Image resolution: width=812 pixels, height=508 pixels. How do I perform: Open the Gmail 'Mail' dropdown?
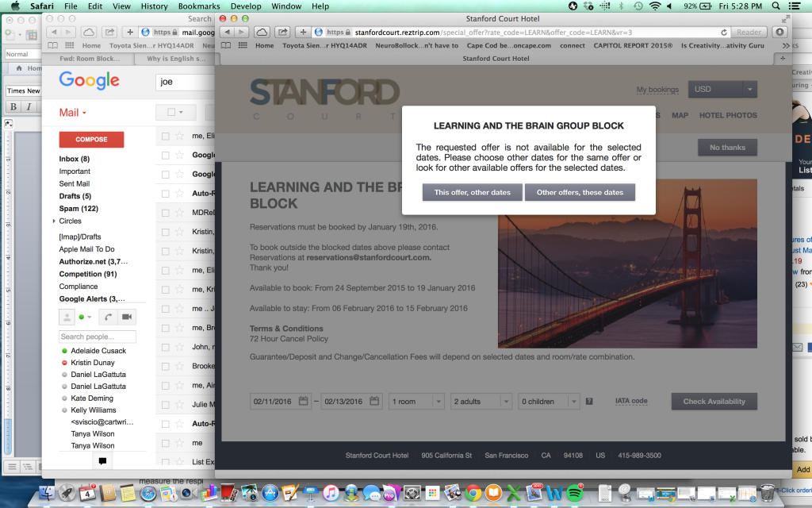(72, 113)
